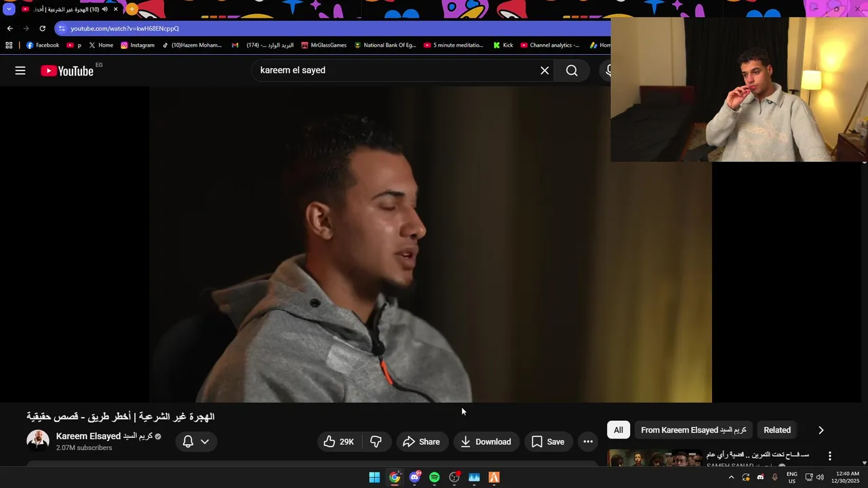The image size is (868, 488).
Task: Open Kareem Elsayed channel avatar
Action: 38,441
